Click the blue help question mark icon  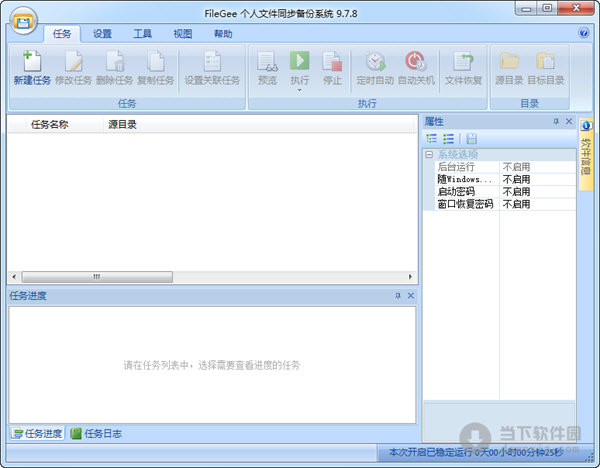[584, 33]
